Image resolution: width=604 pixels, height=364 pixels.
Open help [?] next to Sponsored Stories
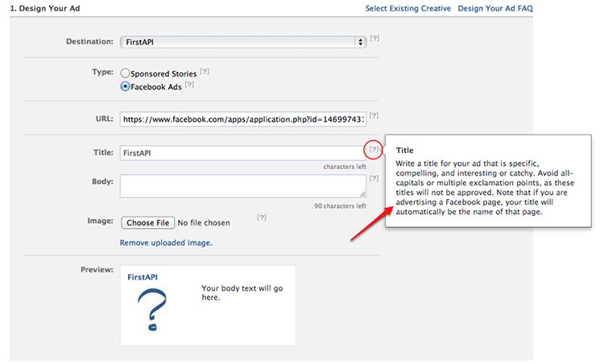205,71
